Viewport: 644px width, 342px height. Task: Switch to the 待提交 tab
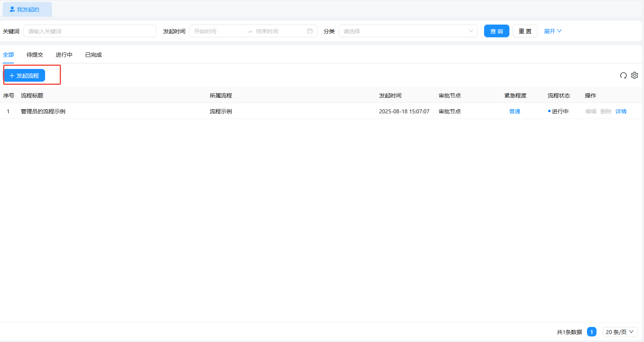(x=35, y=55)
